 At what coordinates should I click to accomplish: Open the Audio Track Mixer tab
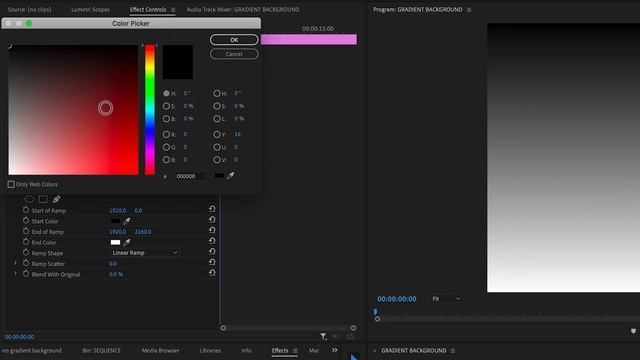243,9
